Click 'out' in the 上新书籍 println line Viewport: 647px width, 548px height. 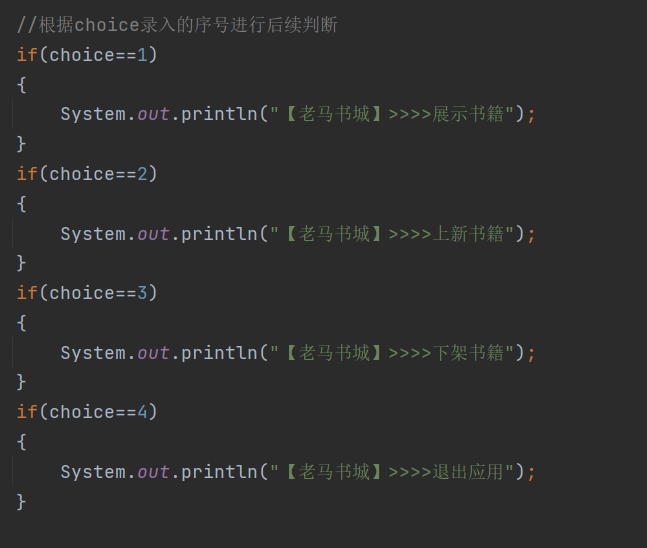click(153, 234)
